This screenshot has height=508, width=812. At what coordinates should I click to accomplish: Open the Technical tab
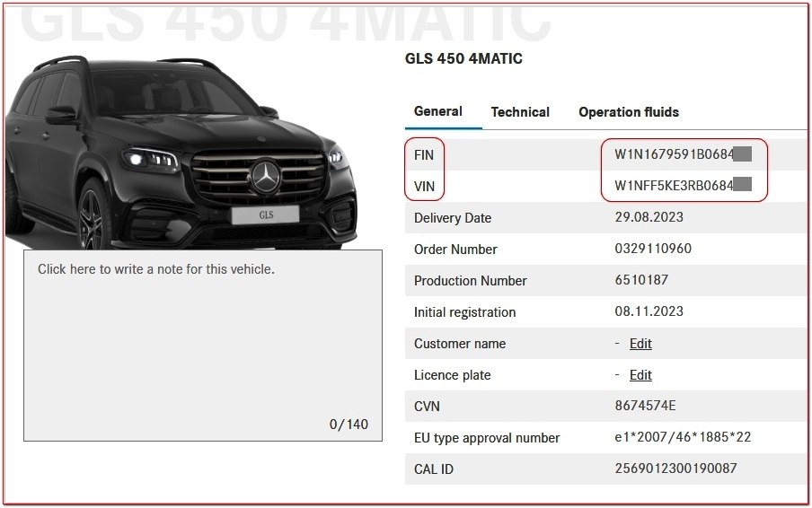(x=520, y=111)
